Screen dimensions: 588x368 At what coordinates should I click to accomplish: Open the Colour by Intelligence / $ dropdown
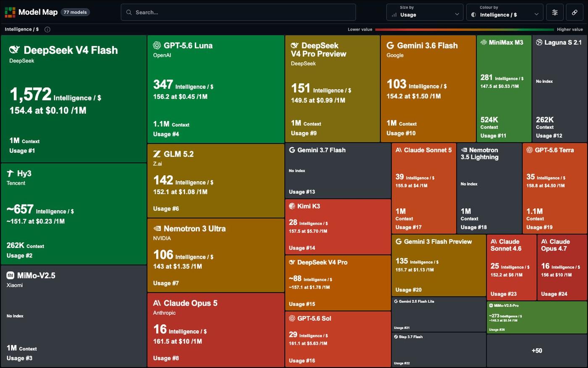[x=504, y=12]
